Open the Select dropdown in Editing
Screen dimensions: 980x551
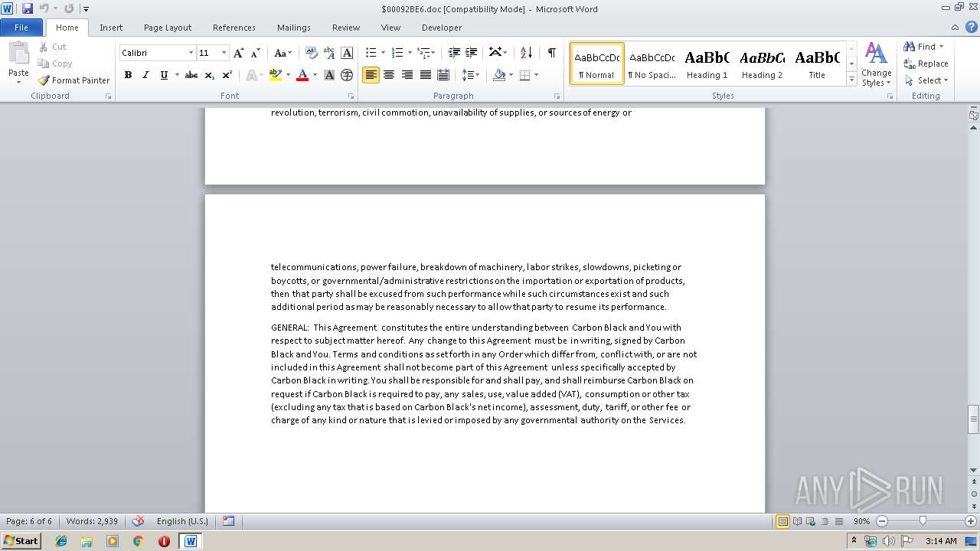coord(926,80)
